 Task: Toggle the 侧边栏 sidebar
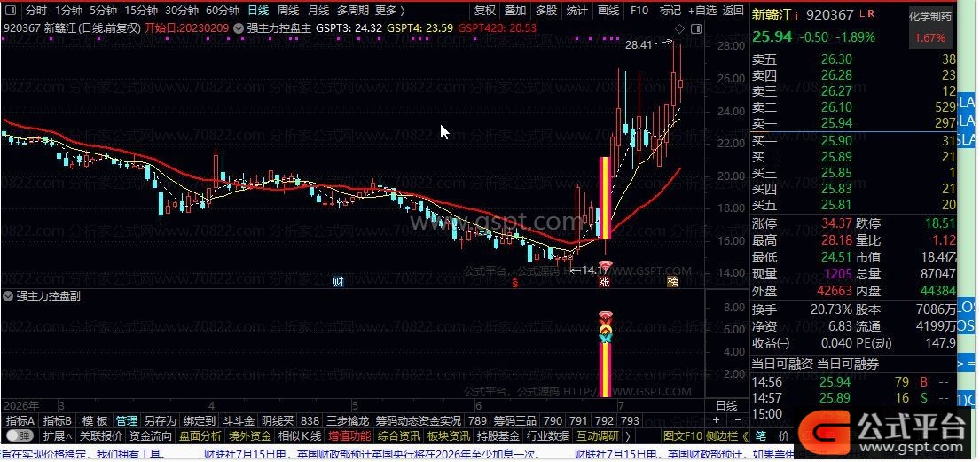(722, 435)
